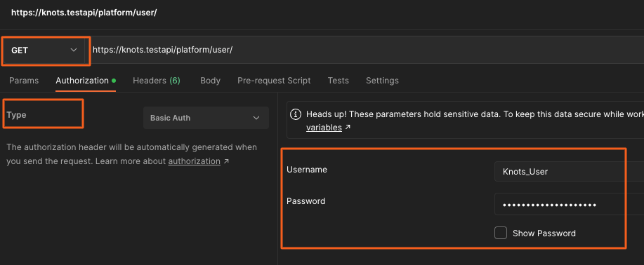
Task: Go to the Body tab
Action: (210, 81)
